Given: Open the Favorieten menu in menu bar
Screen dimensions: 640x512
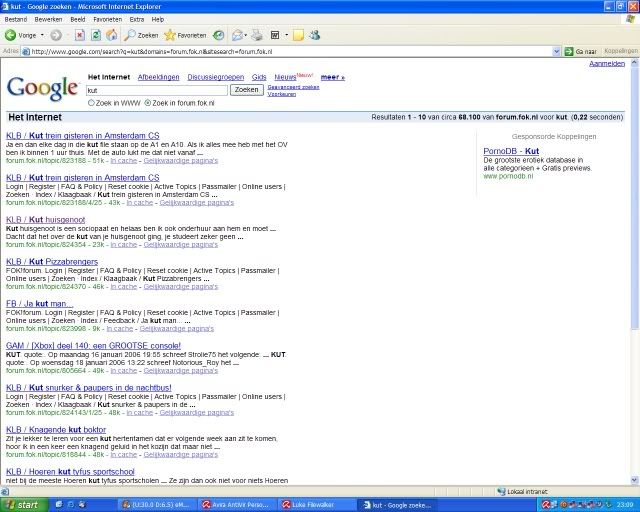Looking at the screenshot, I should click(x=108, y=19).
